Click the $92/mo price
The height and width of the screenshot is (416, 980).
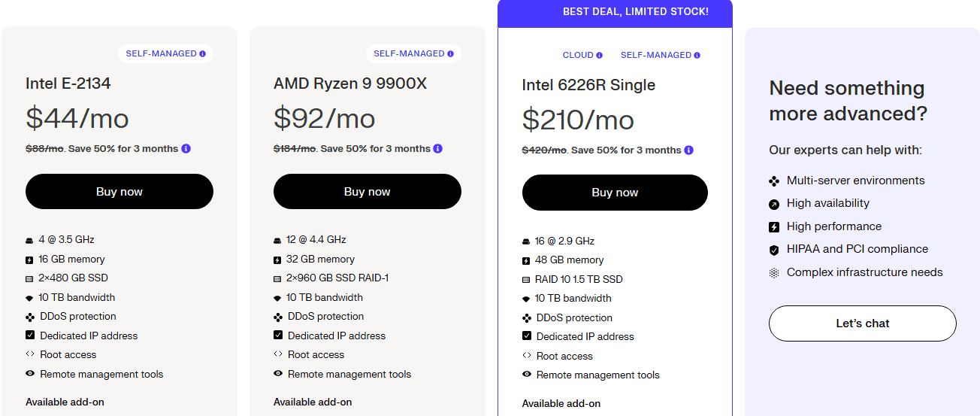click(325, 118)
